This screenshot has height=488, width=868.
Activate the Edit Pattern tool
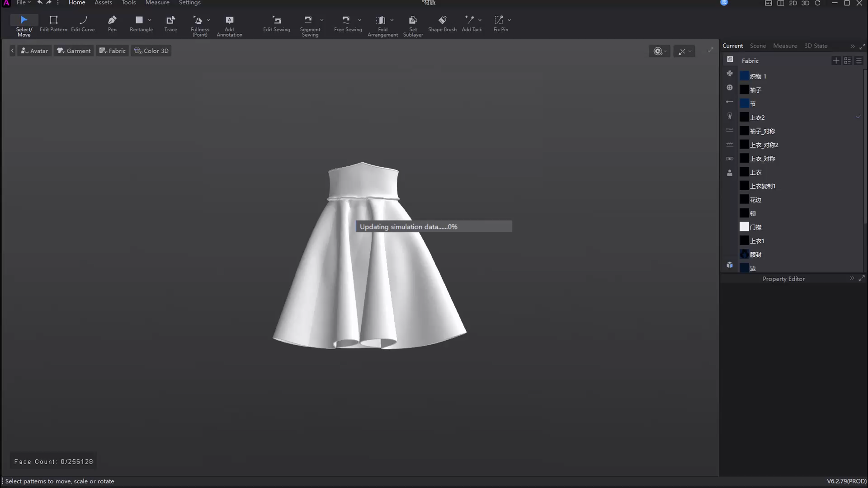53,24
